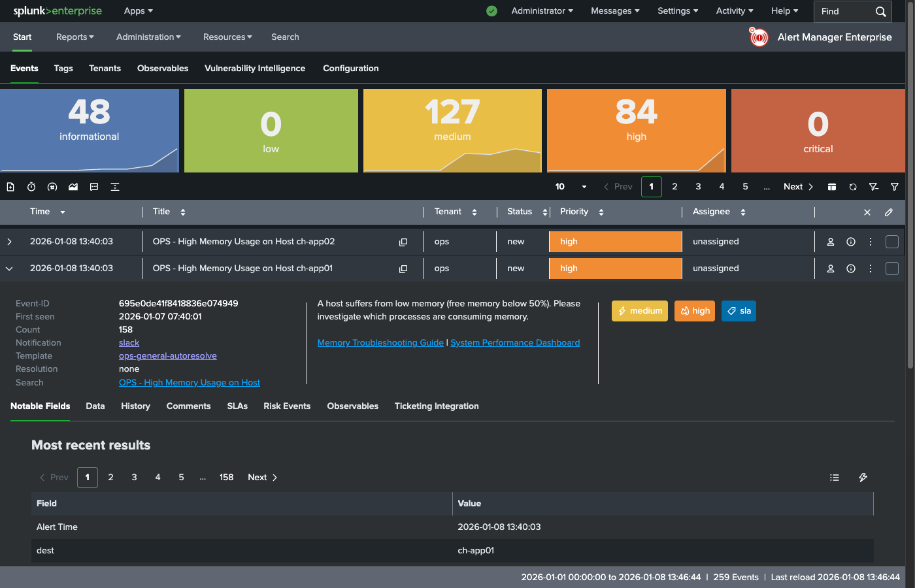Open the search magnifier in the Find bar
The width and height of the screenshot is (915, 588).
click(x=881, y=11)
